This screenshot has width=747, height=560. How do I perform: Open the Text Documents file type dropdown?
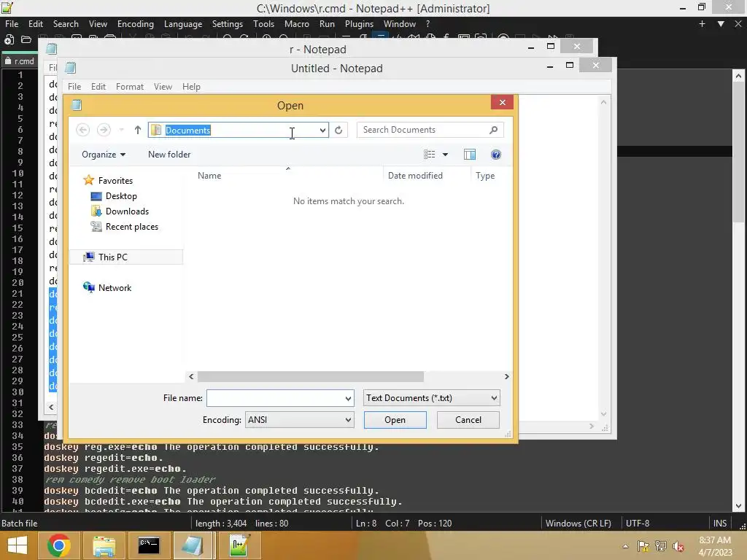click(x=432, y=398)
